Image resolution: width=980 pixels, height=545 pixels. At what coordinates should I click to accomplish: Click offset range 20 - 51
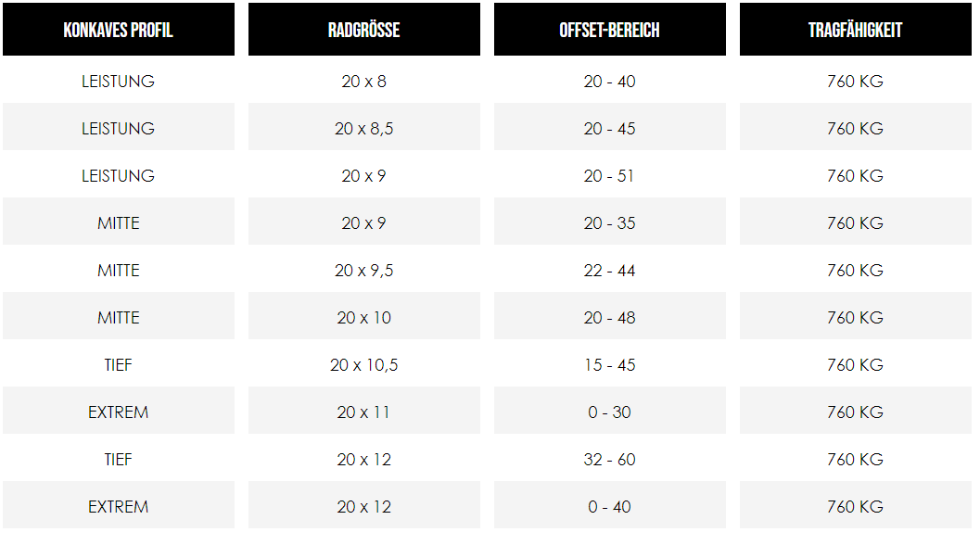coord(609,175)
